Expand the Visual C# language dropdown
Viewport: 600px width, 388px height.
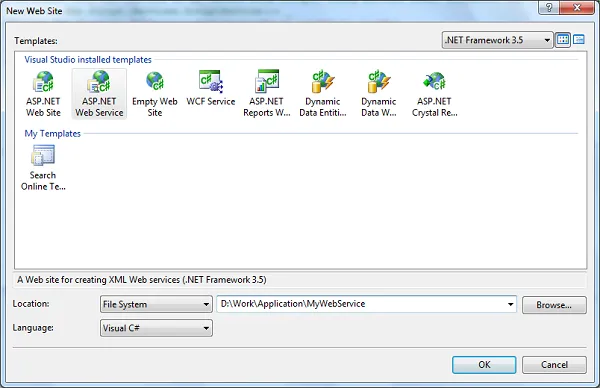(156, 328)
